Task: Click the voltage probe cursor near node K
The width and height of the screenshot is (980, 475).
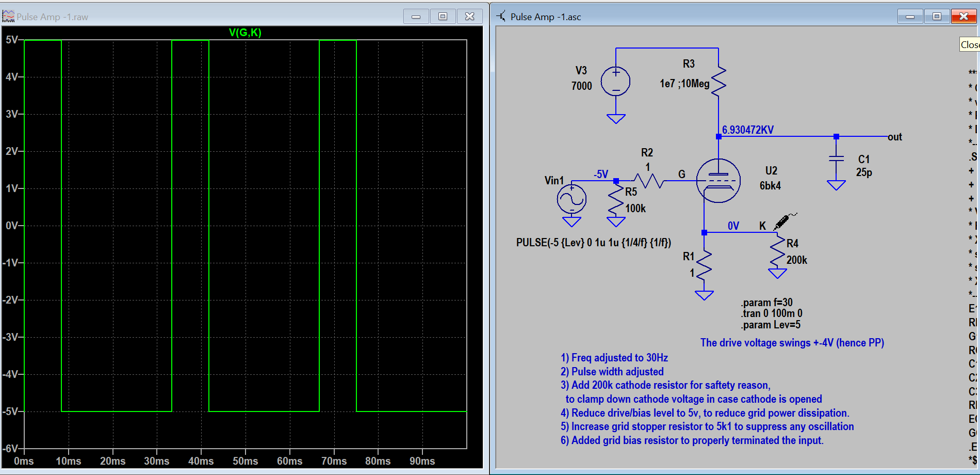Action: point(785,221)
